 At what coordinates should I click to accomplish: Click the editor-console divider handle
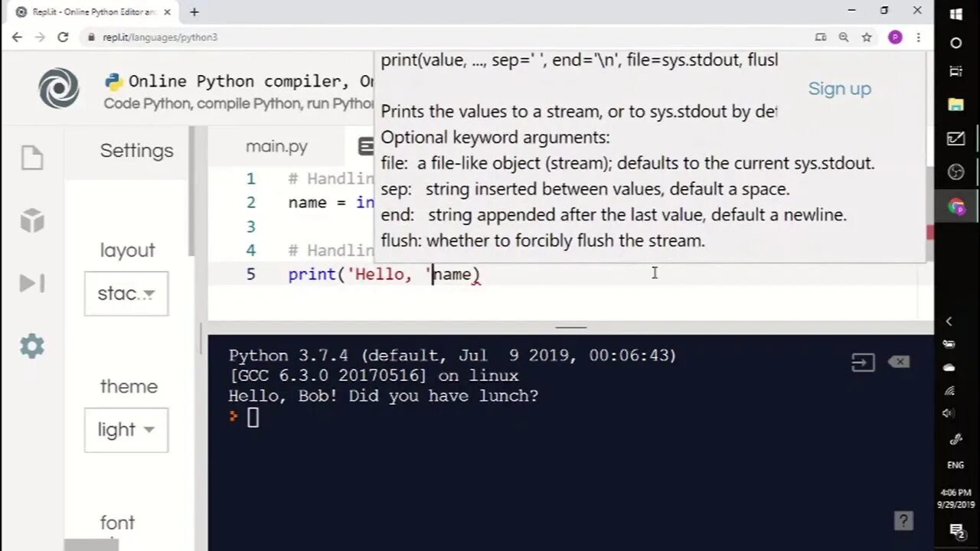(571, 328)
